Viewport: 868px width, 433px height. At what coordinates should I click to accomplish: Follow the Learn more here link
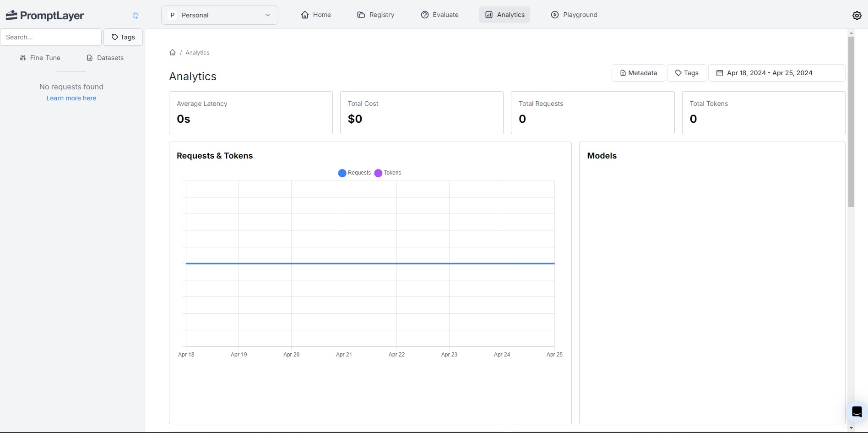tap(71, 98)
